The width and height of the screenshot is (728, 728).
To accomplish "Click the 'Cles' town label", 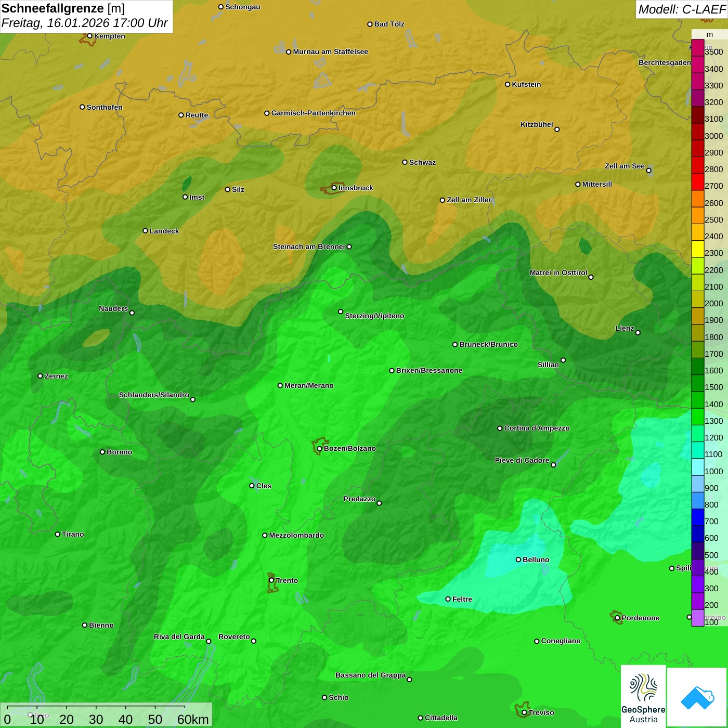I will point(264,486).
